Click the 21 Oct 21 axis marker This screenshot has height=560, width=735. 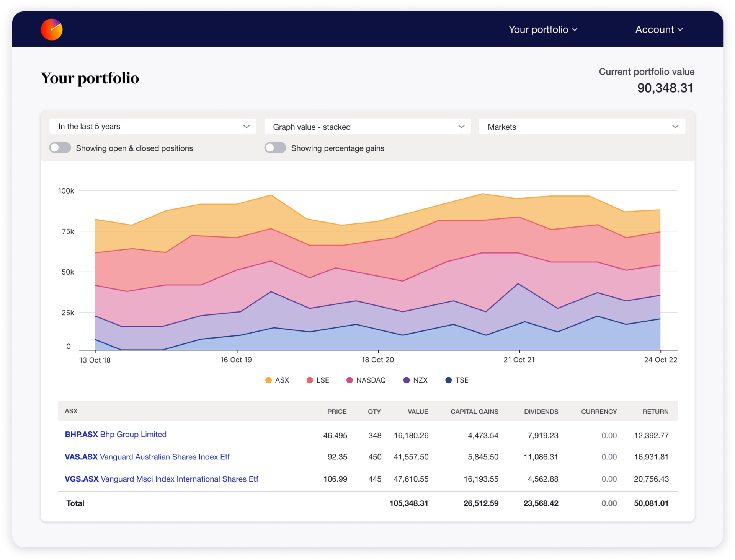tap(519, 360)
